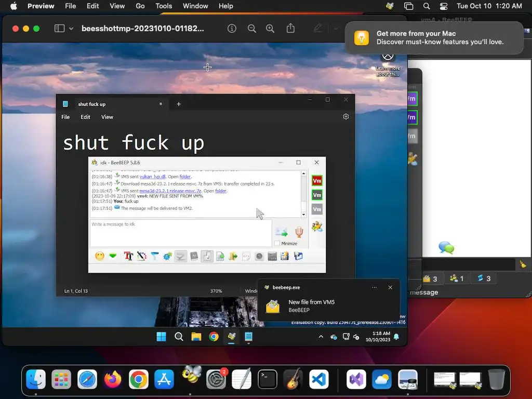Open Notepad settings gear icon
This screenshot has width=532, height=399.
pyautogui.click(x=345, y=117)
